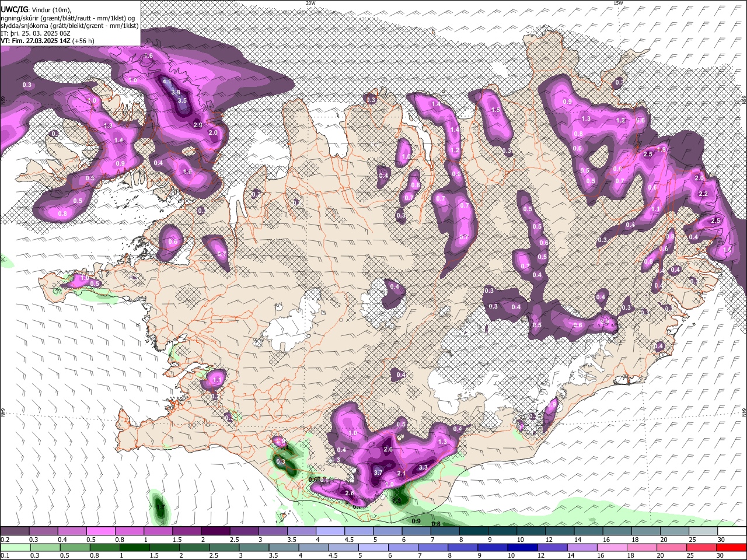The image size is (747, 560).
Task: Click the 15W longitude label
Action: (618, 3)
